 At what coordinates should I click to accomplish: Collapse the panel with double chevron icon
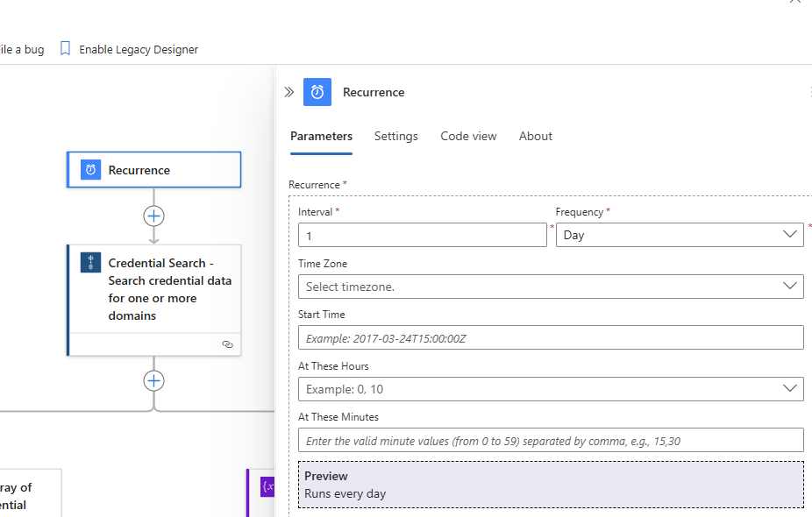[289, 92]
